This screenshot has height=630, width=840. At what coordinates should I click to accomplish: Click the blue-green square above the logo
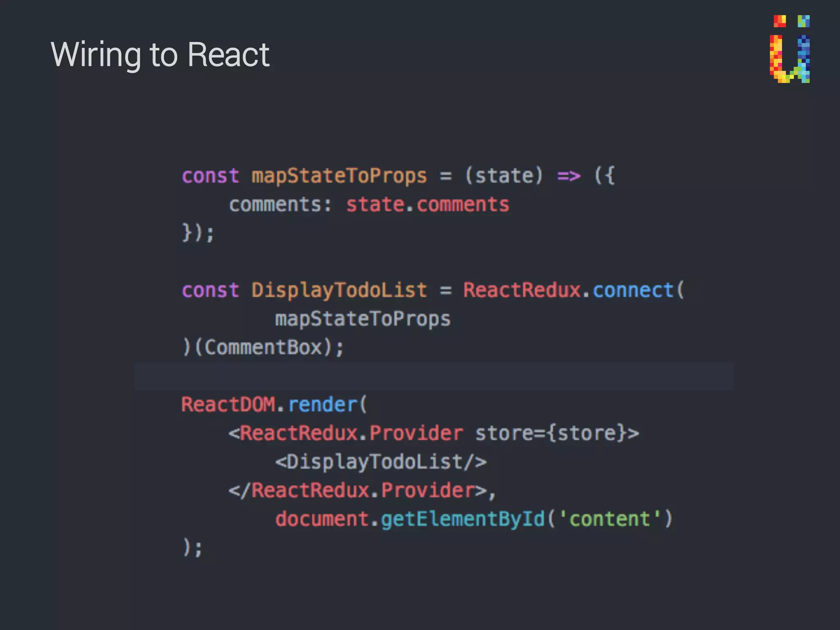(x=803, y=21)
